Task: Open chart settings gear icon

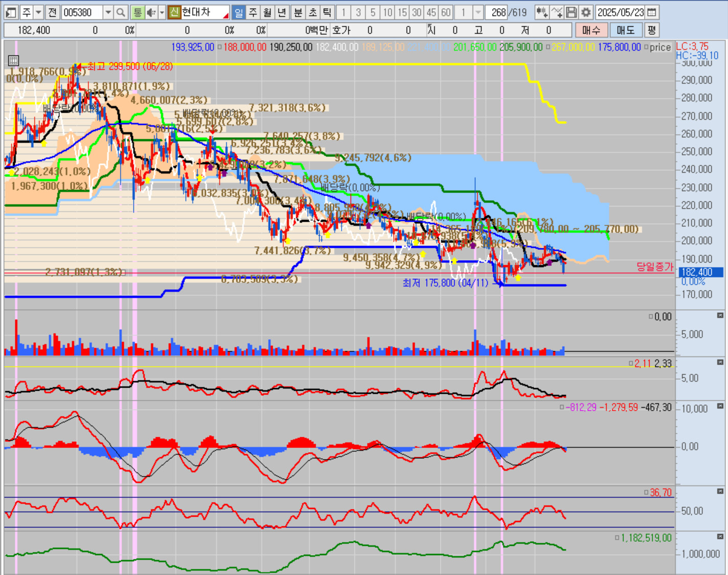Action: pyautogui.click(x=586, y=12)
